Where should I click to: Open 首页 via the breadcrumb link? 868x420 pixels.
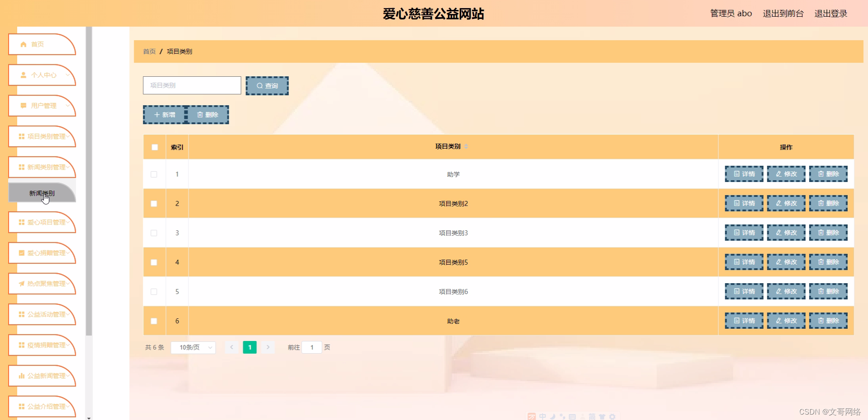[x=149, y=51]
